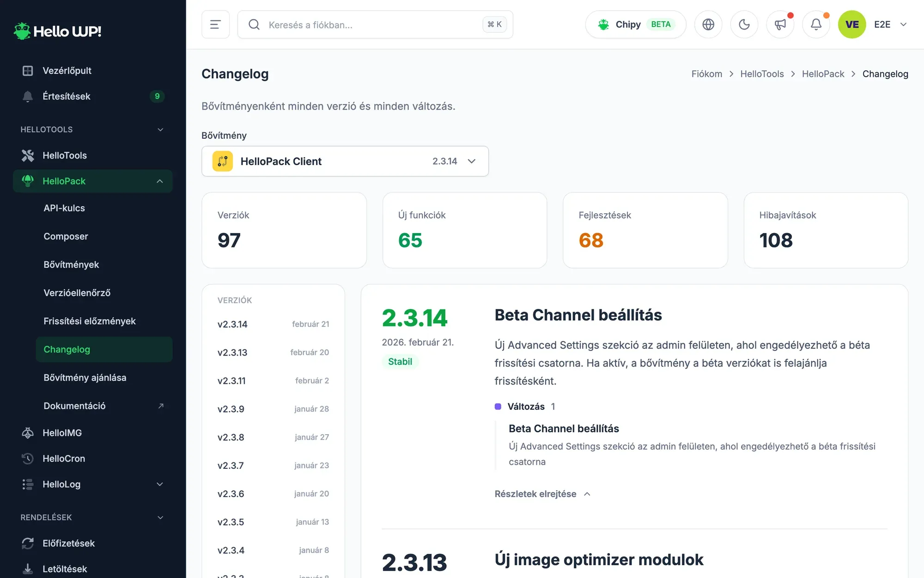Open Előfizetések in sidebar

click(x=93, y=543)
